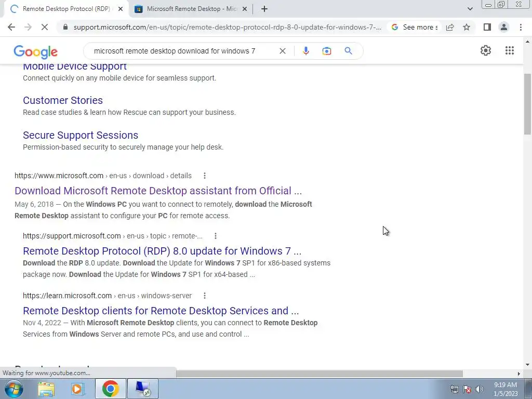532x399 pixels.
Task: Click the forward navigation arrow
Action: pos(28,27)
